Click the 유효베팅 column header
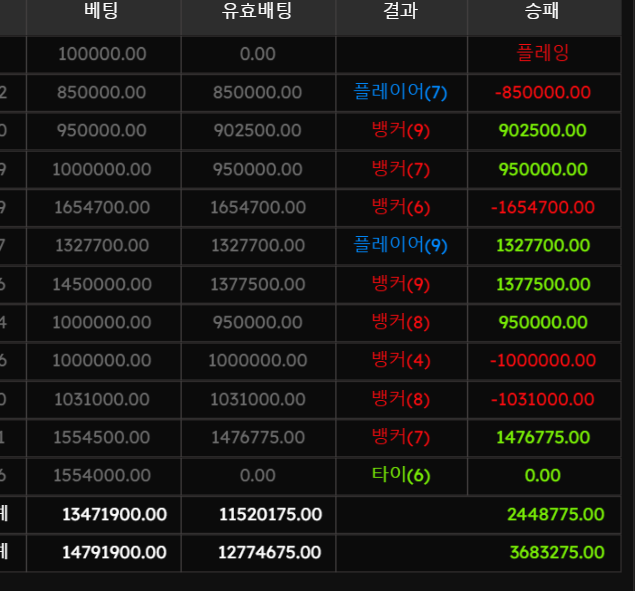Image resolution: width=635 pixels, height=591 pixels. tap(257, 12)
